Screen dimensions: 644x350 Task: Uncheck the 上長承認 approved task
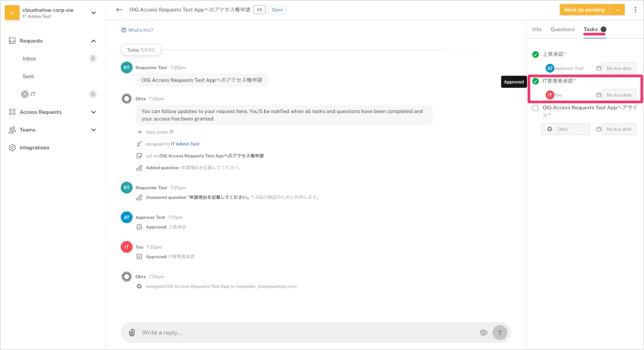coord(535,54)
